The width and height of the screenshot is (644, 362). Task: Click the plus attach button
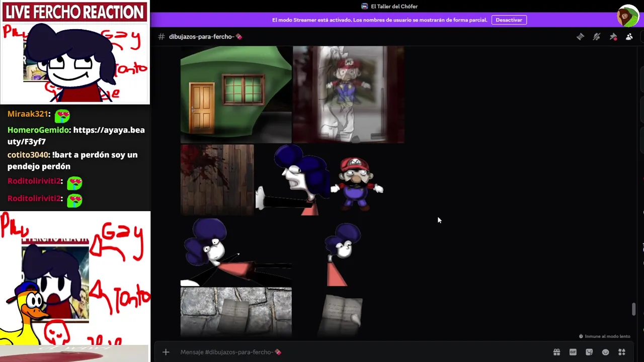166,352
